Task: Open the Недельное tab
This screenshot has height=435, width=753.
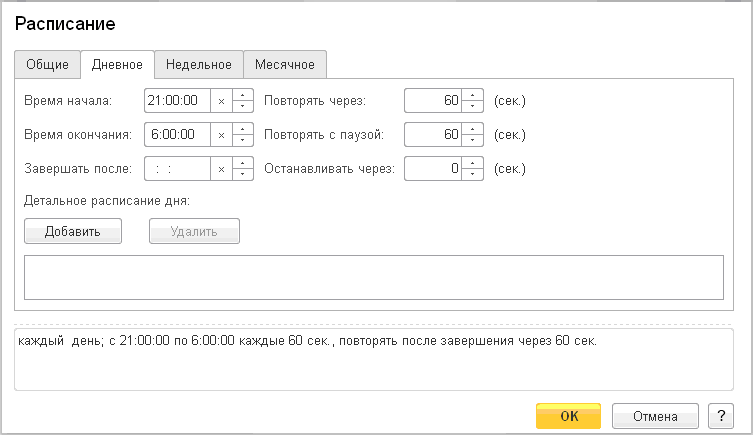Action: (199, 65)
